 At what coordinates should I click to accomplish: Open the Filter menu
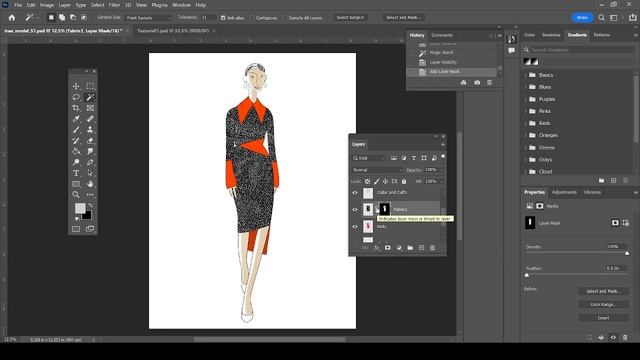(x=114, y=5)
